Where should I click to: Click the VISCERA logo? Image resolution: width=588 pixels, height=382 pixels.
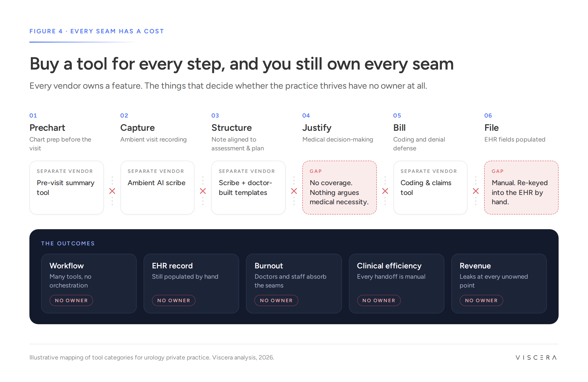pyautogui.click(x=536, y=357)
